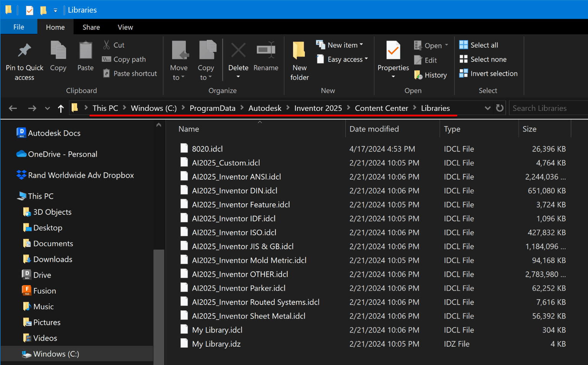Screen dimensions: 588x365
Task: Go up one folder level
Action: click(61, 108)
